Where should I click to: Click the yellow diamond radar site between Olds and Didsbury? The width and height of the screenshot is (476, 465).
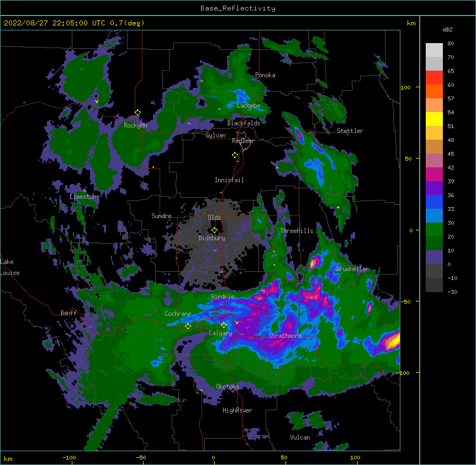215,230
